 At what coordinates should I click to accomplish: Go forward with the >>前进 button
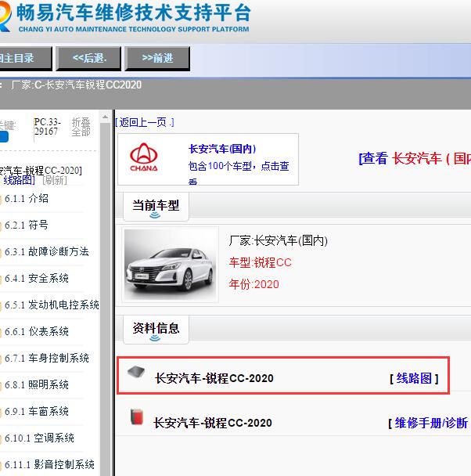point(157,58)
